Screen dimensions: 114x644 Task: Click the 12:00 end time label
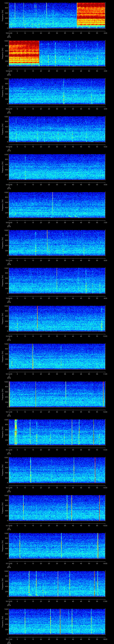click(105, 412)
